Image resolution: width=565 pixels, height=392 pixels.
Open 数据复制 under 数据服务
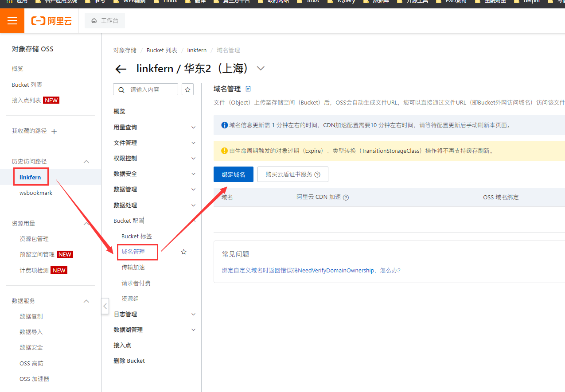(31, 317)
